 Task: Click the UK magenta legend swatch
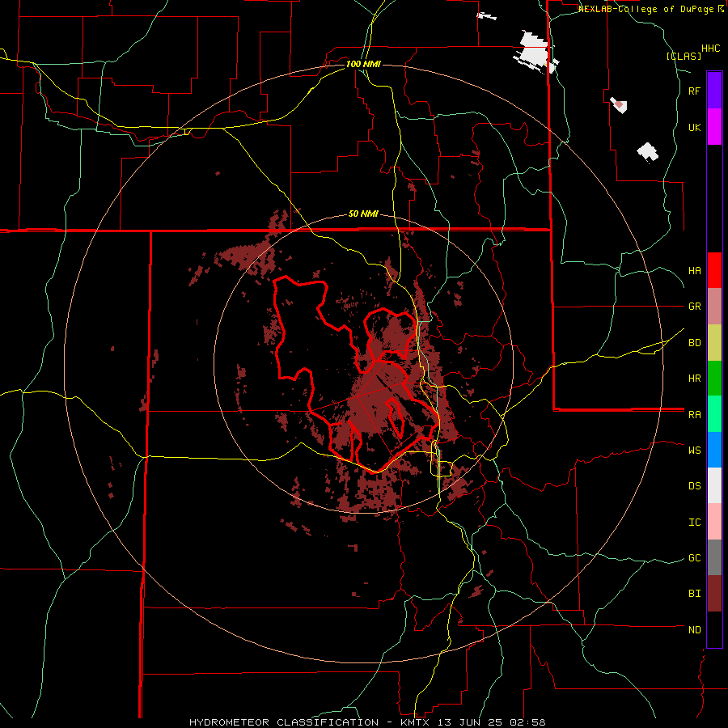pyautogui.click(x=714, y=127)
